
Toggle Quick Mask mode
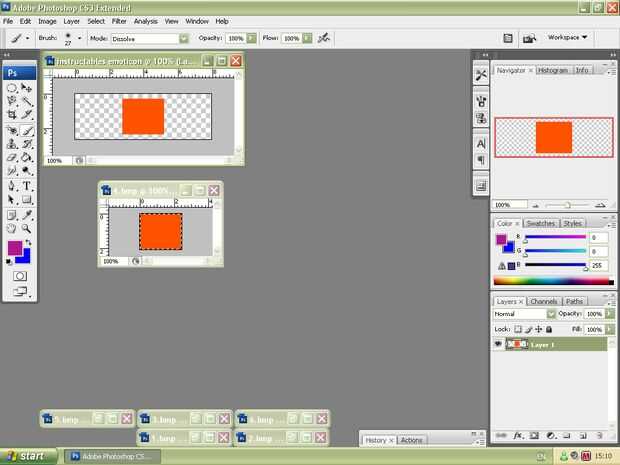pyautogui.click(x=20, y=276)
